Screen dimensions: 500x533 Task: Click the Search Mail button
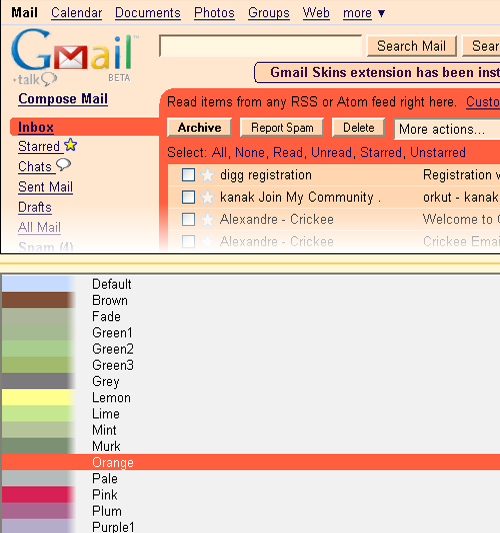[412, 46]
